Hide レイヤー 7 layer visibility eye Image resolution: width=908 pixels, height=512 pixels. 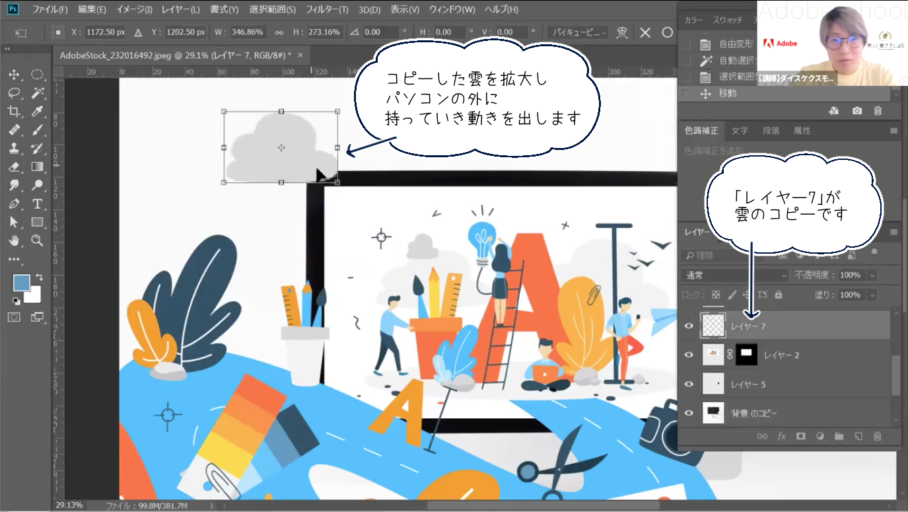(689, 326)
